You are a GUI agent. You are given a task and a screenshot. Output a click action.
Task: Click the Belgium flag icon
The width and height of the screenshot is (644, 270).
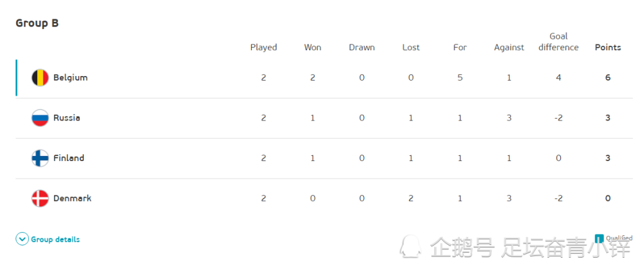pyautogui.click(x=40, y=78)
